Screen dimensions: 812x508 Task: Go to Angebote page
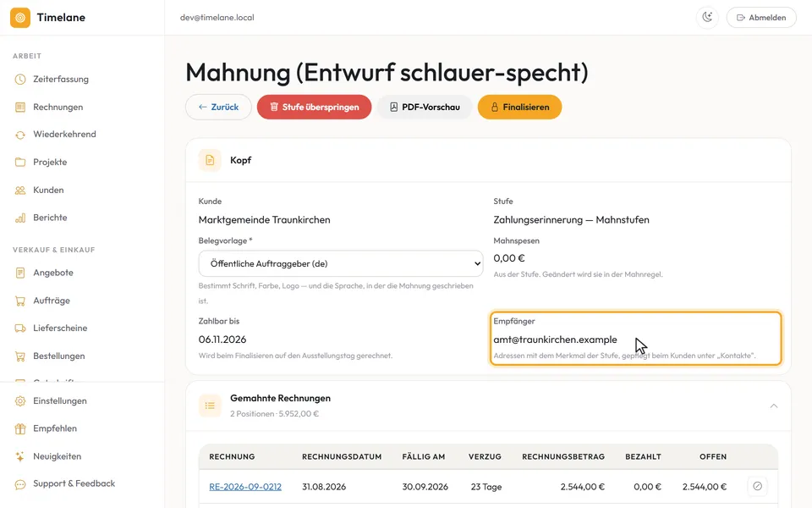tap(52, 273)
